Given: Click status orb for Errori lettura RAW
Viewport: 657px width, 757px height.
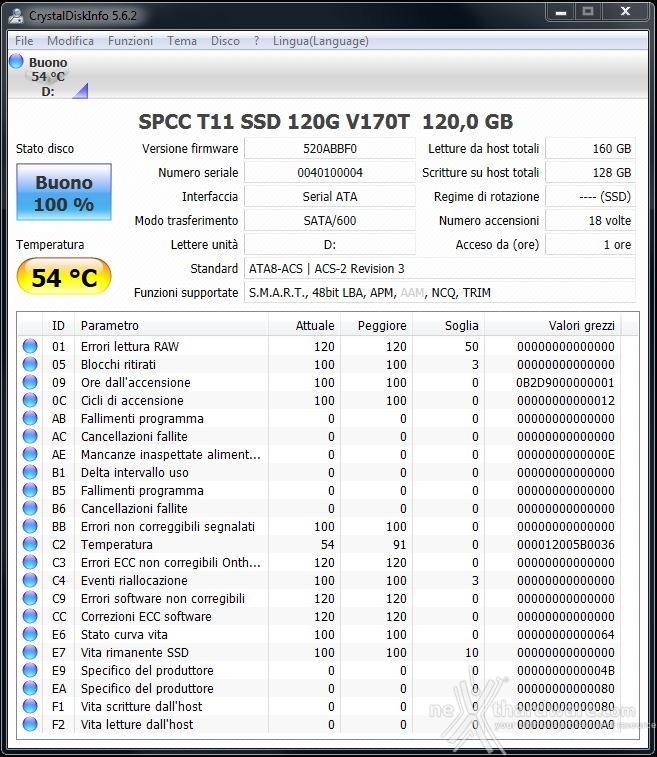Looking at the screenshot, I should point(30,346).
